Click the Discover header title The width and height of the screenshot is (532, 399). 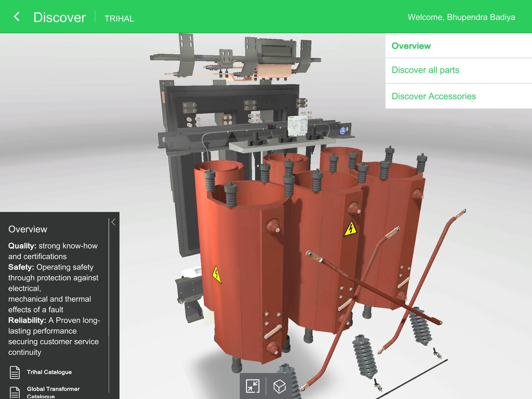coord(59,17)
